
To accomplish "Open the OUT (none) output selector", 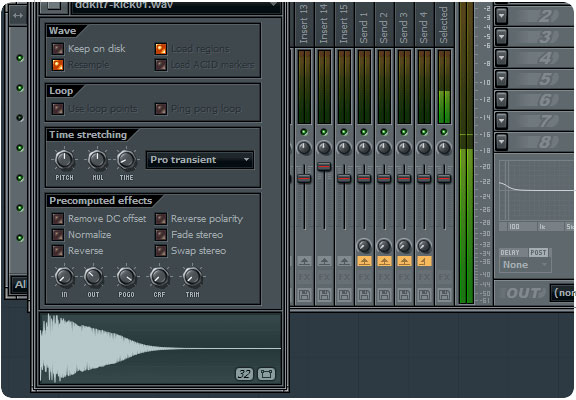I will [x=562, y=293].
